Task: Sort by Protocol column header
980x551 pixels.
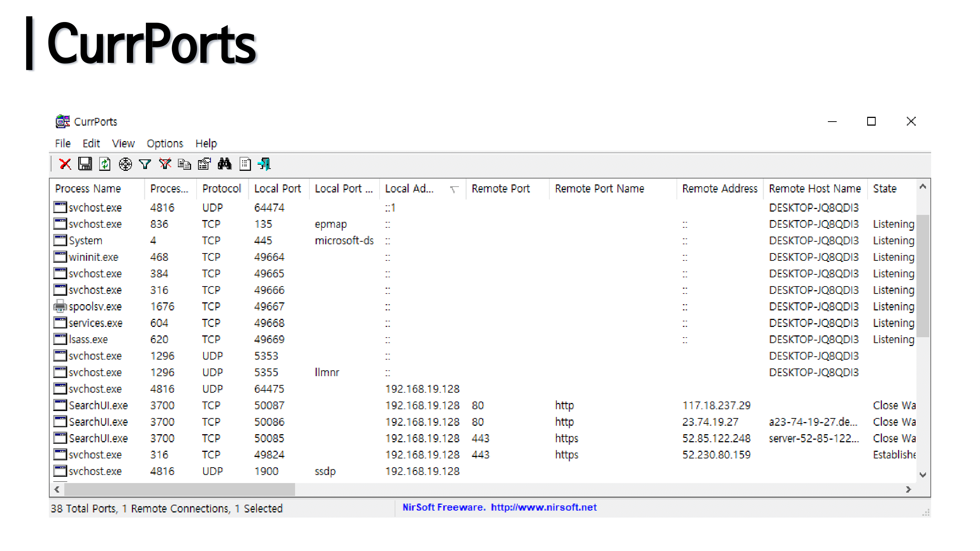Action: [223, 188]
